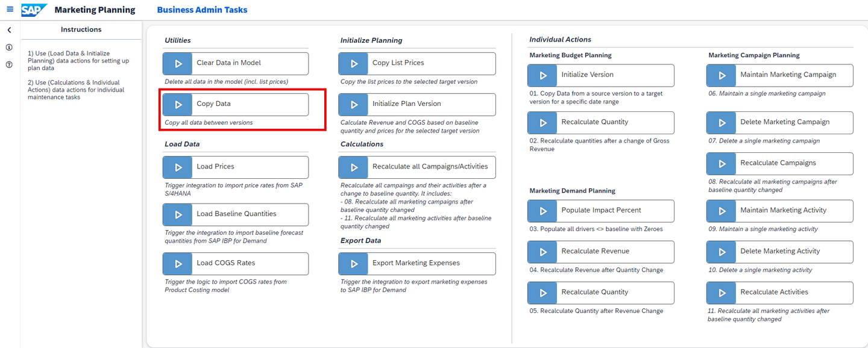Run Initialize Plan Version action

pyautogui.click(x=417, y=104)
